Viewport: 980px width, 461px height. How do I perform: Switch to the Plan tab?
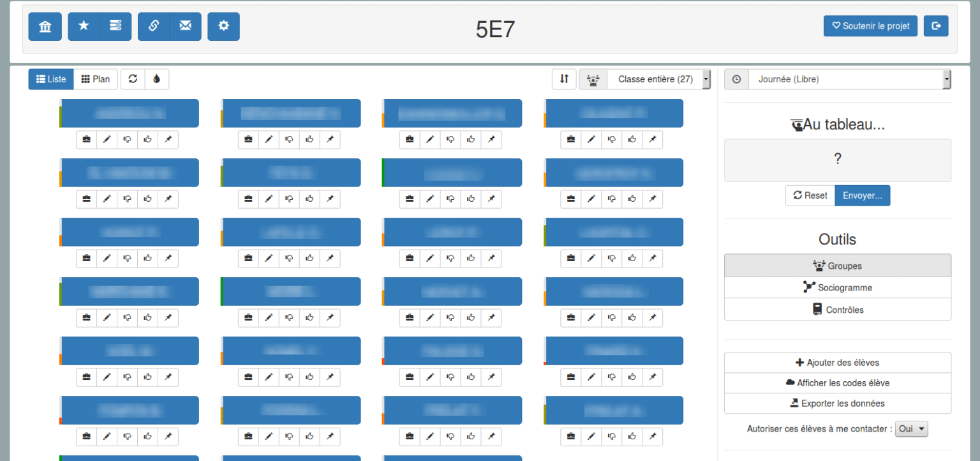tap(95, 79)
